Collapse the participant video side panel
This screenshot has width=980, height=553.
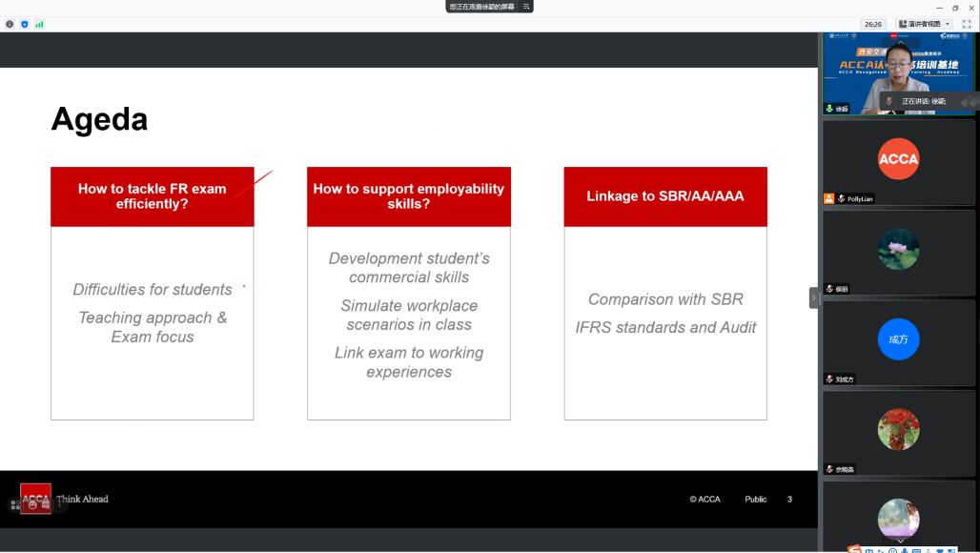(814, 298)
